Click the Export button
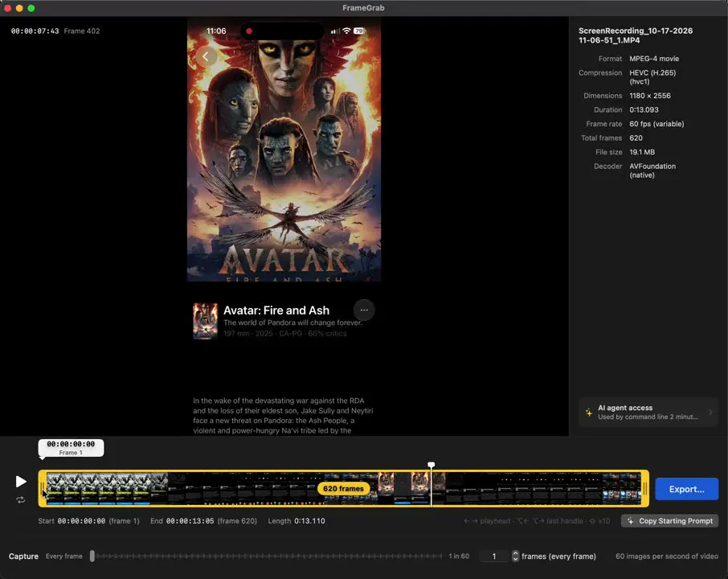Viewport: 728px width, 579px height. (x=687, y=489)
